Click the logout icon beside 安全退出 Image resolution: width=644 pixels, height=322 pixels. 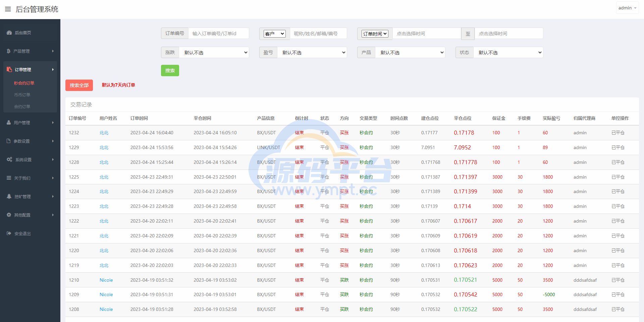click(x=9, y=233)
